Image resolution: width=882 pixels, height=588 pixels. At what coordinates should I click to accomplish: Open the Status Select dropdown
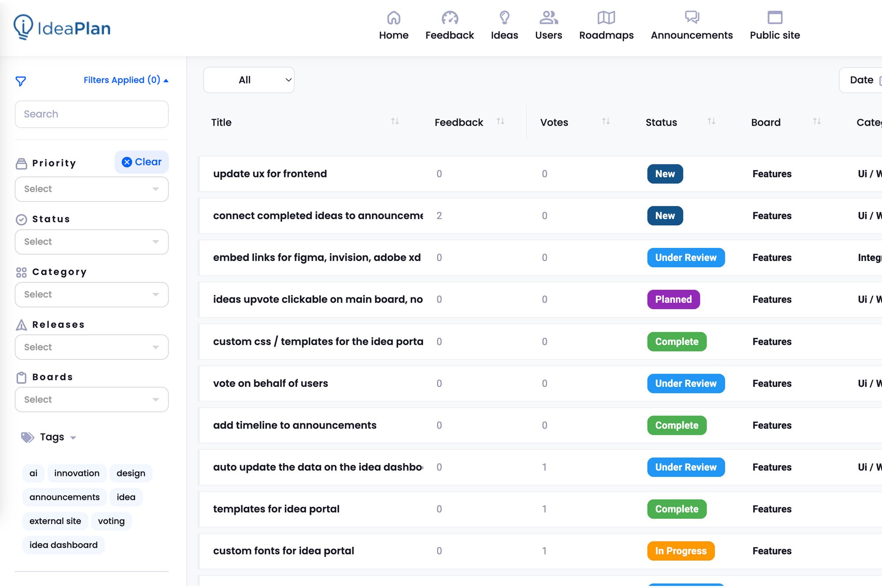click(91, 242)
